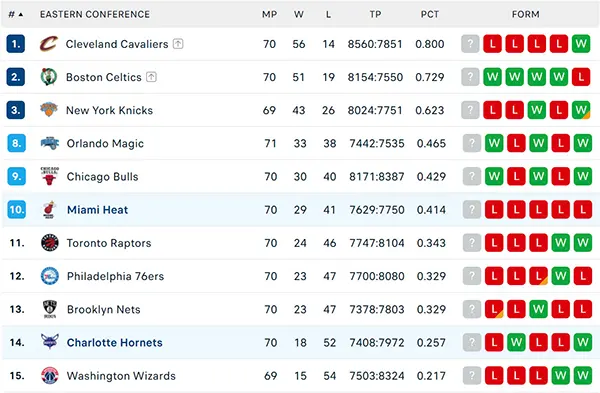Click Miami Heat's last red L result
This screenshot has height=393, width=600.
pyautogui.click(x=583, y=210)
